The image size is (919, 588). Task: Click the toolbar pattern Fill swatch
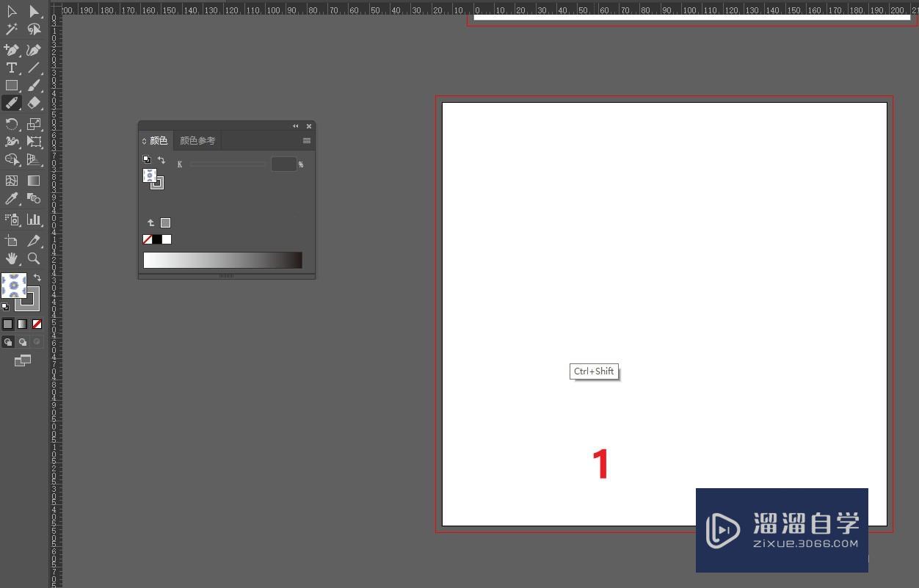click(13, 286)
